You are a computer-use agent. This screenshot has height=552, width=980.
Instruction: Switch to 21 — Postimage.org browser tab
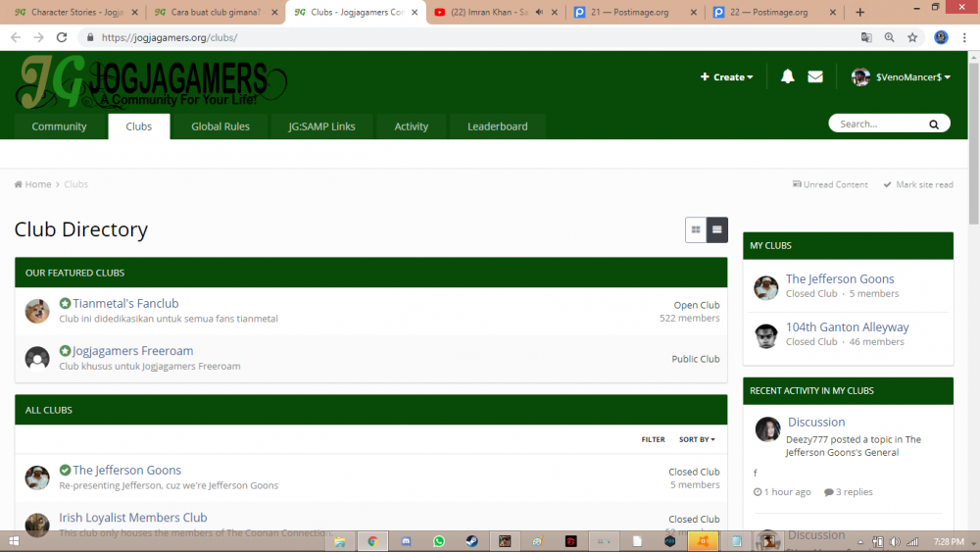pyautogui.click(x=634, y=12)
